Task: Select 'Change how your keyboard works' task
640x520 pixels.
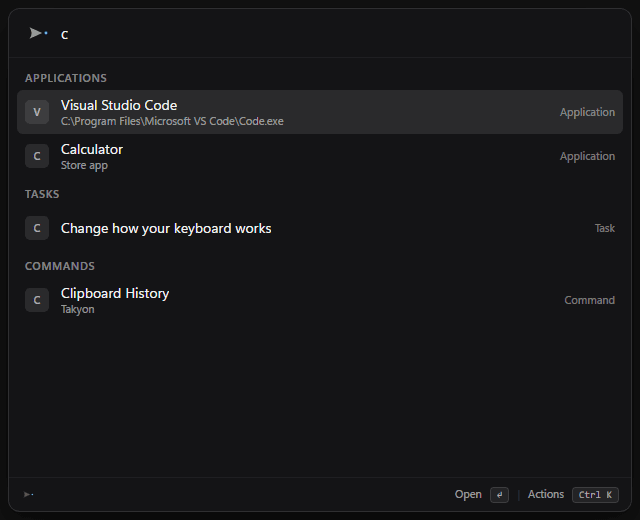Action: click(x=320, y=228)
